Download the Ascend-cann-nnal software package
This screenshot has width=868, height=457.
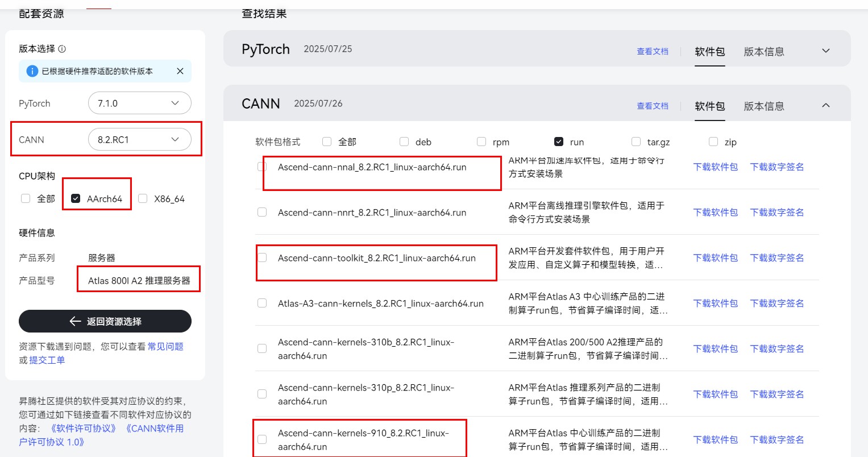click(715, 167)
